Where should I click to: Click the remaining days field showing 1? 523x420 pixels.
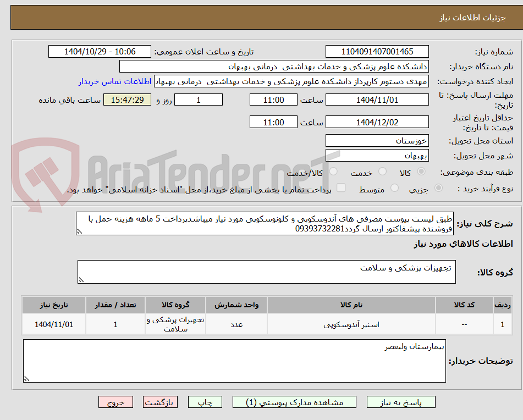coord(199,100)
